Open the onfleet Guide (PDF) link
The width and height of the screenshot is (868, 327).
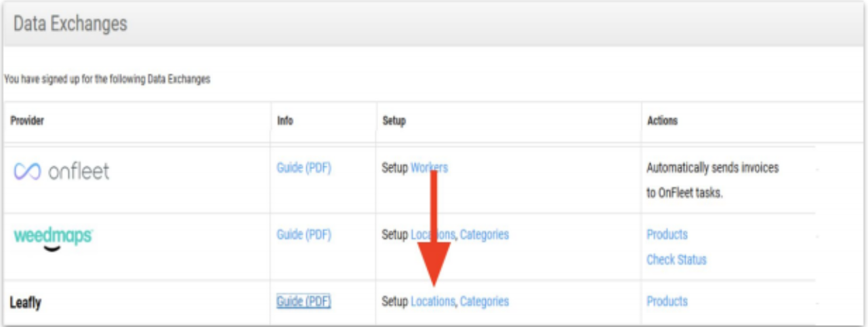click(304, 168)
